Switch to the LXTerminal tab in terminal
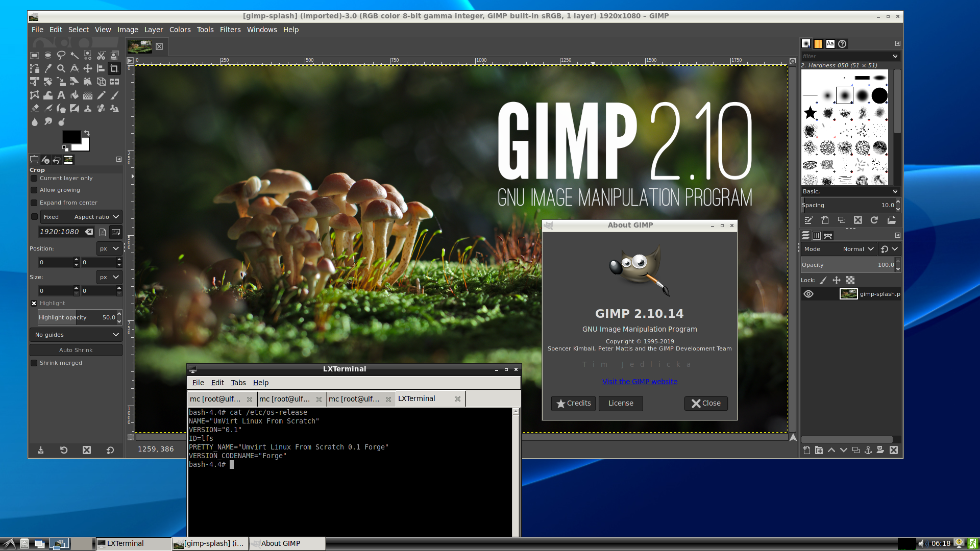The height and width of the screenshot is (551, 980). pyautogui.click(x=417, y=399)
